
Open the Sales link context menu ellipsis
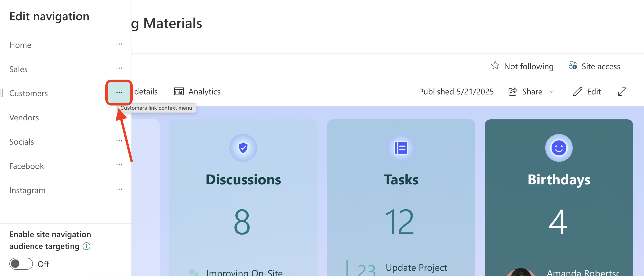pos(119,68)
